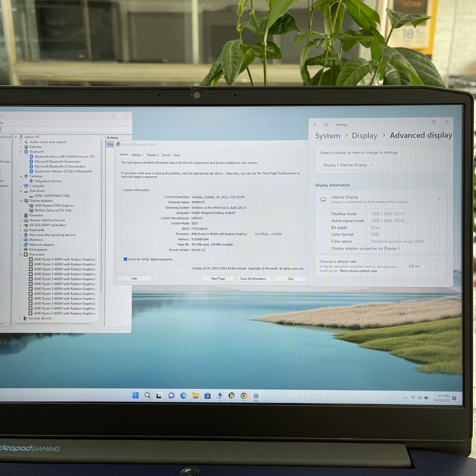Switch to Sound tab in DirectX tool
Image resolution: width=476 pixels, height=476 pixels.
tap(166, 155)
